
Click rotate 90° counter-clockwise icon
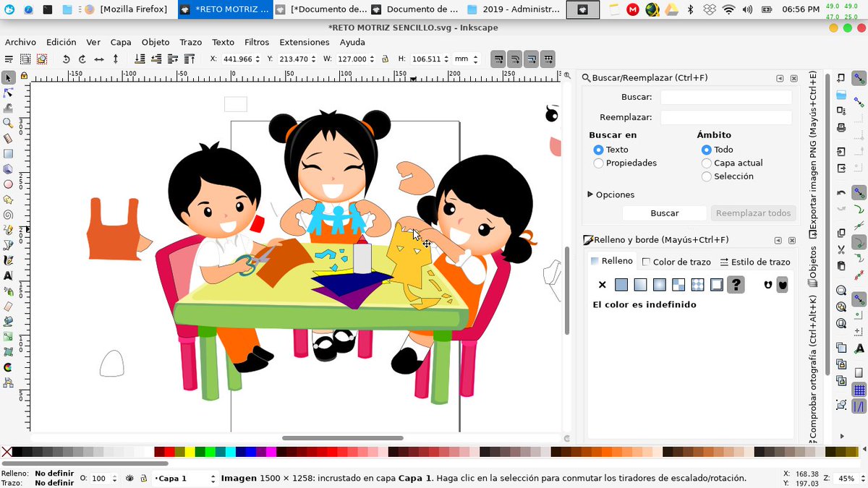click(66, 59)
